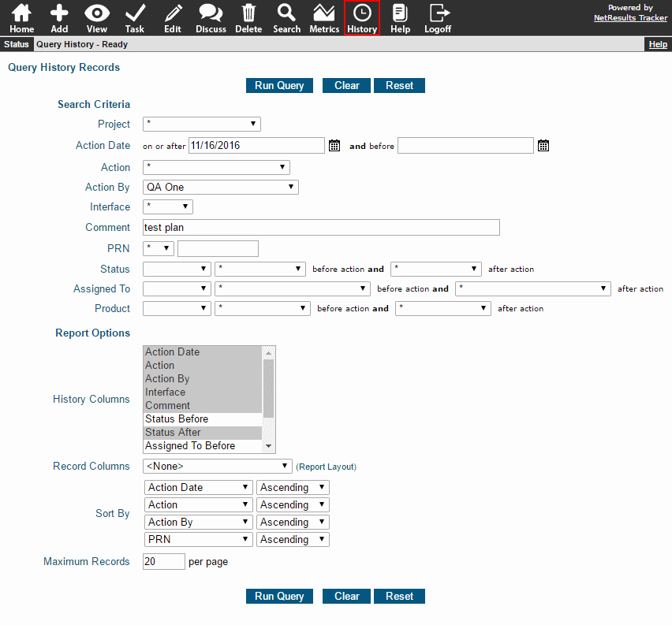Click the bottom Reset button
The height and width of the screenshot is (625, 672).
click(x=399, y=596)
